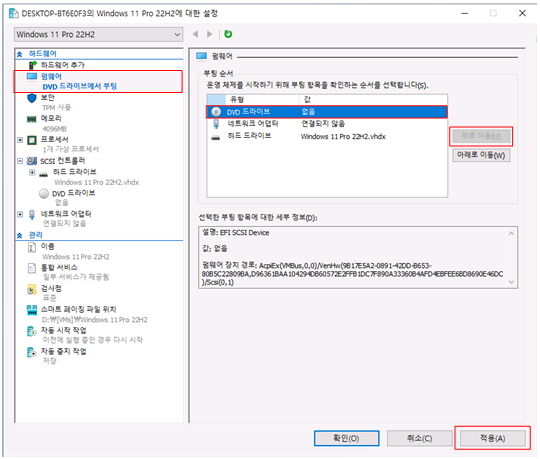This screenshot has height=459, width=540.
Task: Go to previous settings page arrow
Action: [196, 34]
